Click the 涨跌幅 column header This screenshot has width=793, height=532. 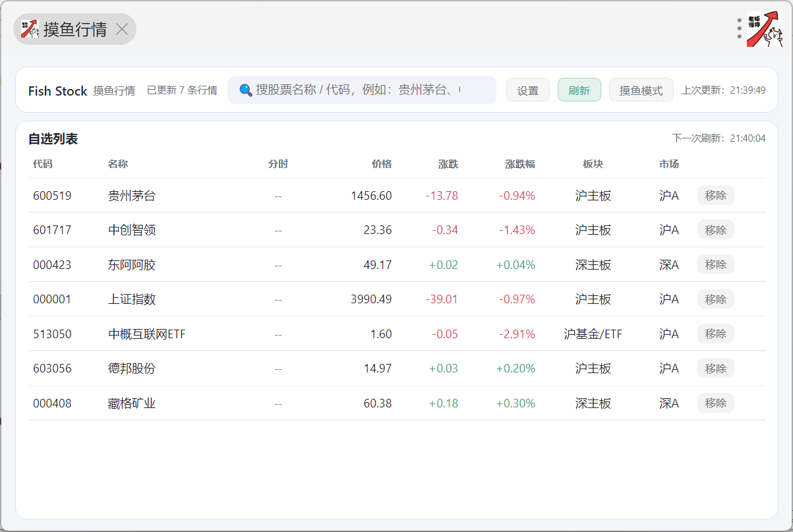point(520,164)
